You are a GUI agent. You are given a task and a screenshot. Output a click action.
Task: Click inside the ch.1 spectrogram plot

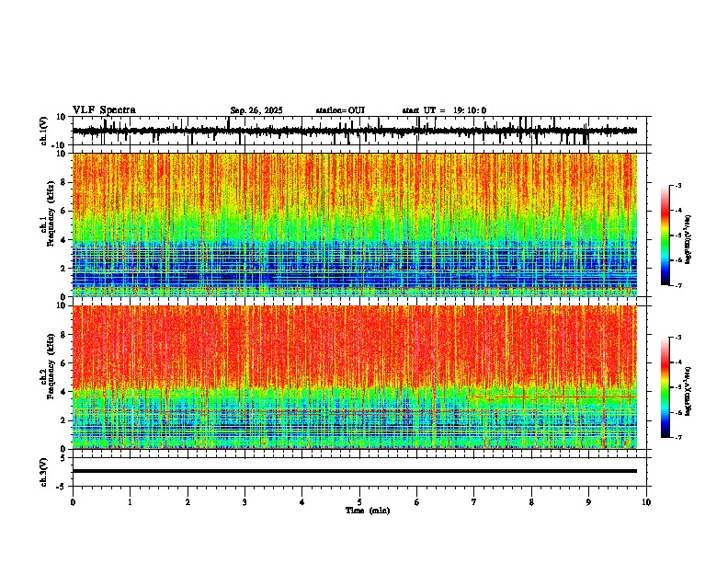(x=355, y=224)
